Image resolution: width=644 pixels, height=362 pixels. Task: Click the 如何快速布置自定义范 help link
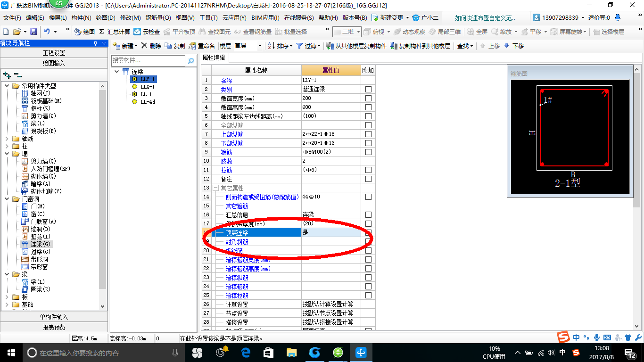pos(485,18)
